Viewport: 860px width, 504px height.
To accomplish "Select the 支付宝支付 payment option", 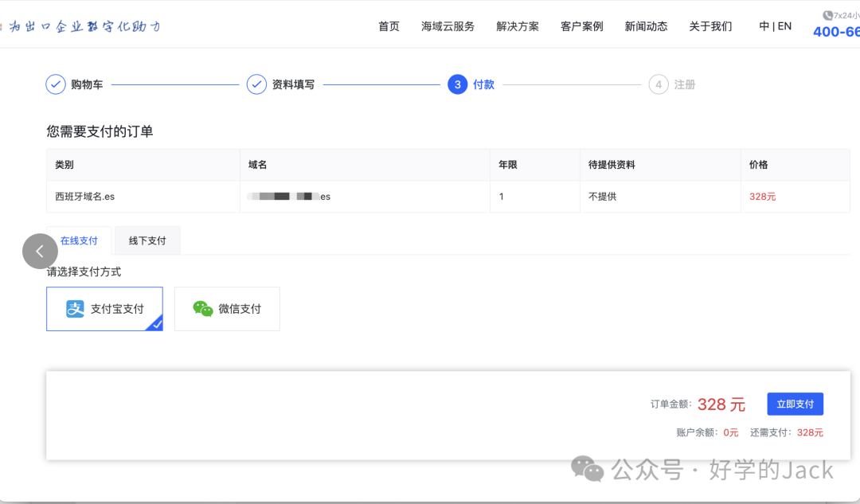I will point(104,309).
